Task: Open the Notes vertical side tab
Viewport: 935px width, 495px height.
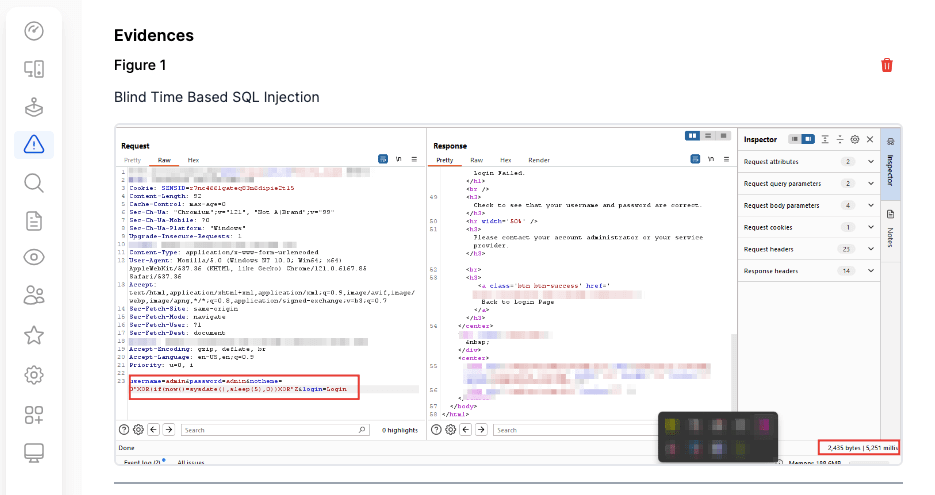Action: [x=890, y=229]
